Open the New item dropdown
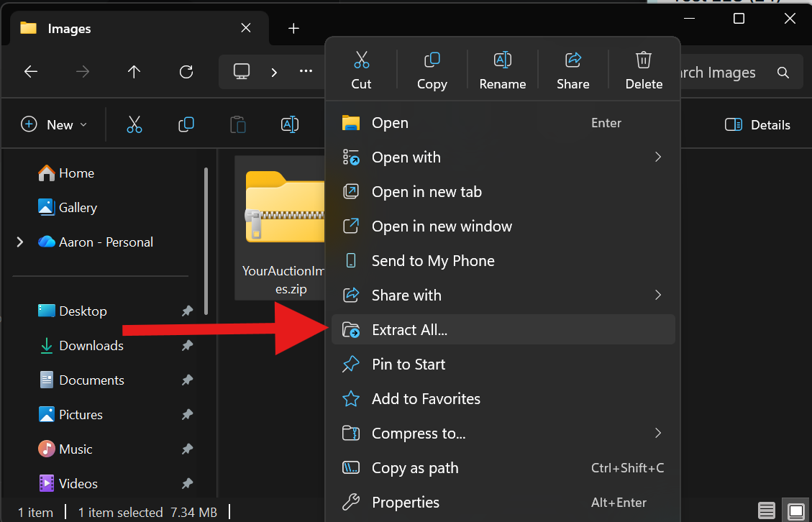This screenshot has height=522, width=812. tap(54, 125)
